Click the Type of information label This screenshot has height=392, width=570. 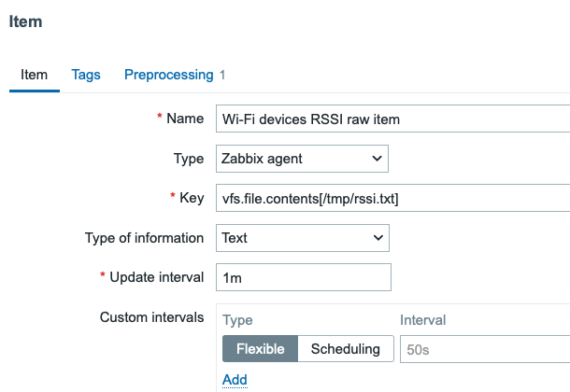(144, 238)
